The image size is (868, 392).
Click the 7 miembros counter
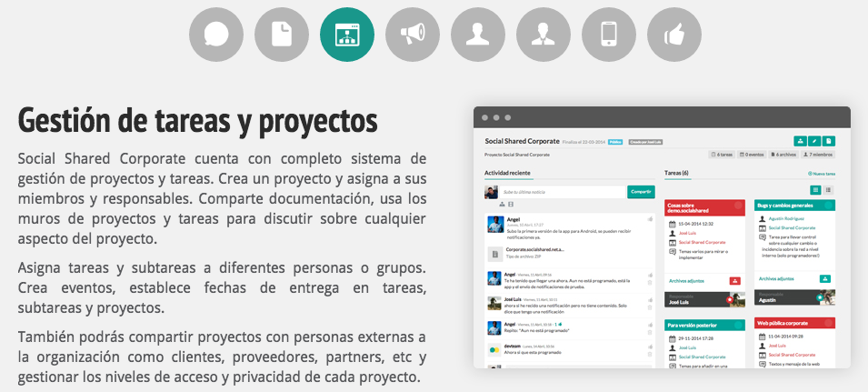click(819, 156)
